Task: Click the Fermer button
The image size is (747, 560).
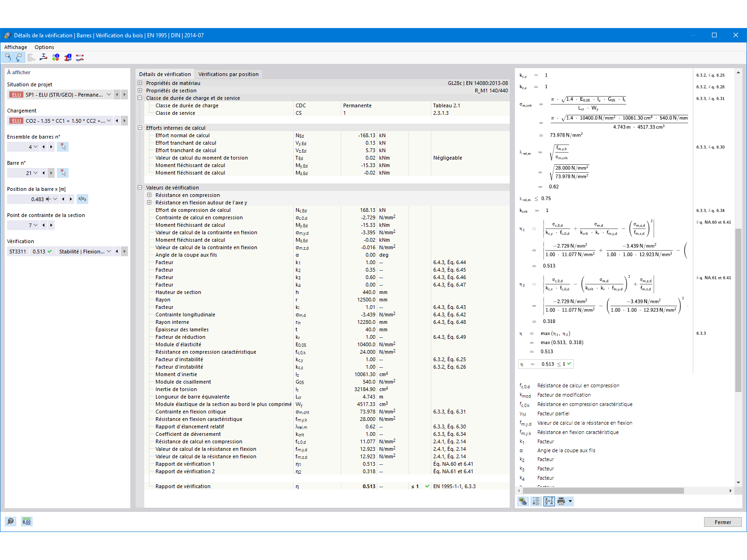Action: click(723, 522)
